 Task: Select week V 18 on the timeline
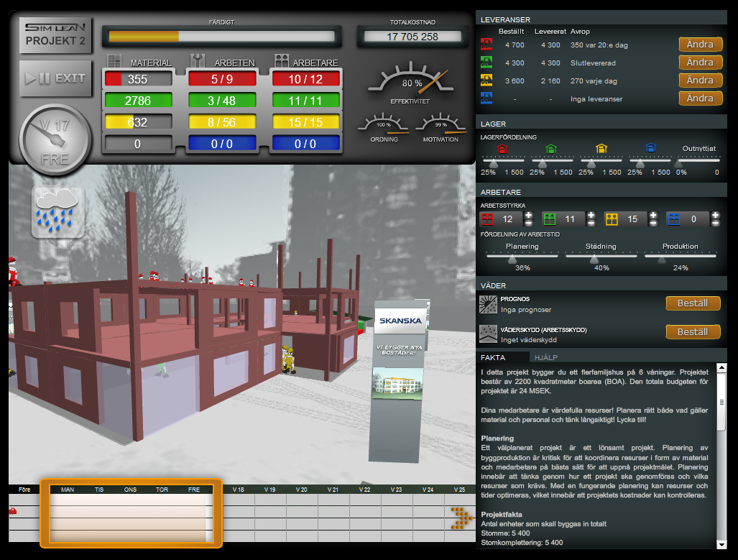238,490
